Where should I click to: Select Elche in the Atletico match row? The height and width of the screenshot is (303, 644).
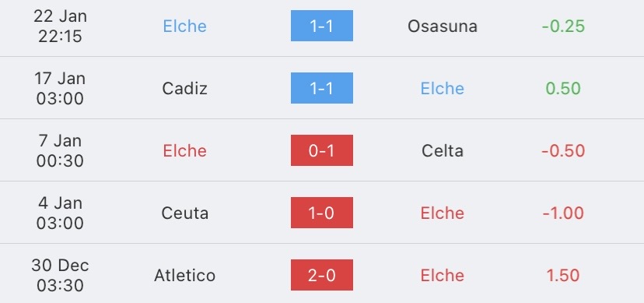[443, 276]
